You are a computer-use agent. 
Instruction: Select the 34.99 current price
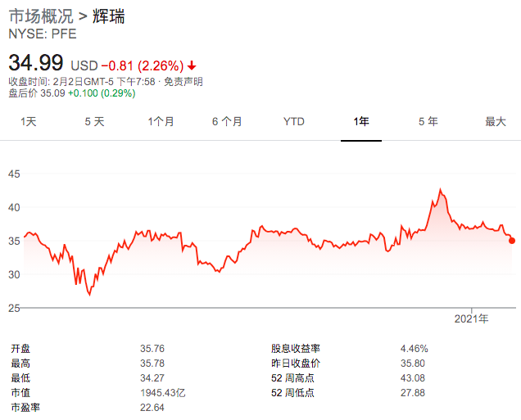click(x=36, y=62)
